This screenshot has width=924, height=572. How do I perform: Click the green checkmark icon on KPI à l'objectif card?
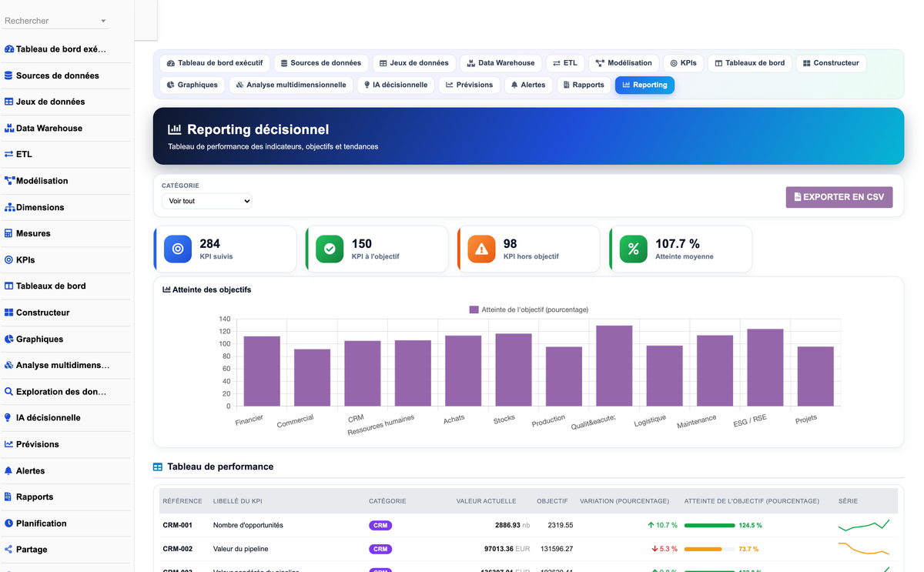point(330,249)
